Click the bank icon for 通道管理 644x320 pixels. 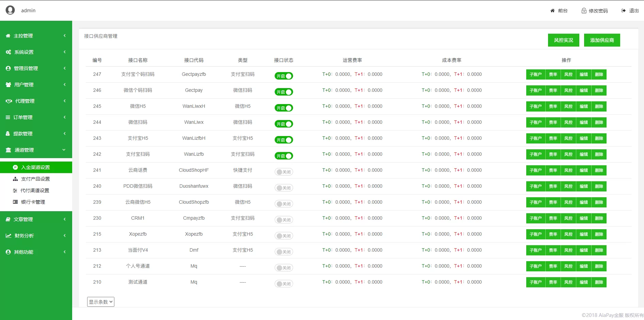tap(9, 150)
